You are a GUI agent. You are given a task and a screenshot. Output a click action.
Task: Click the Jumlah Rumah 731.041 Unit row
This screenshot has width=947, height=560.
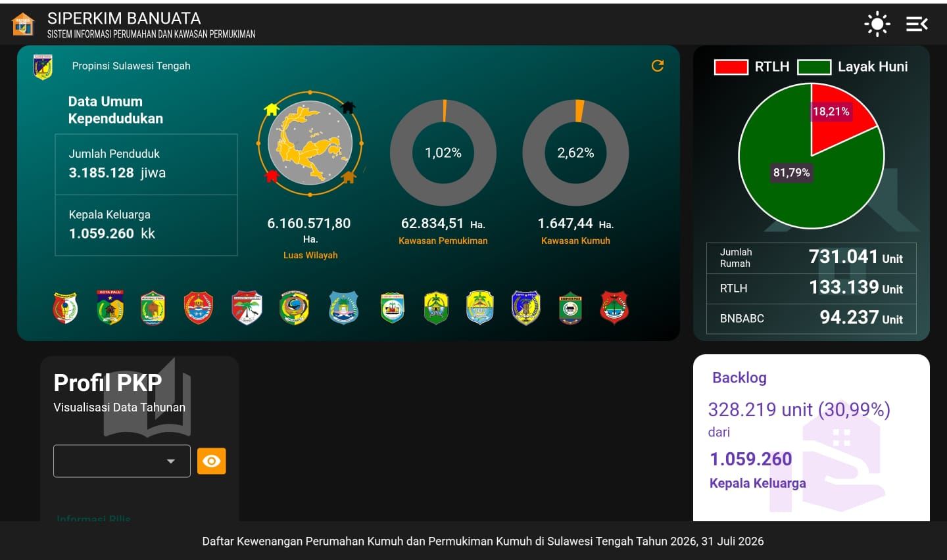click(x=812, y=258)
